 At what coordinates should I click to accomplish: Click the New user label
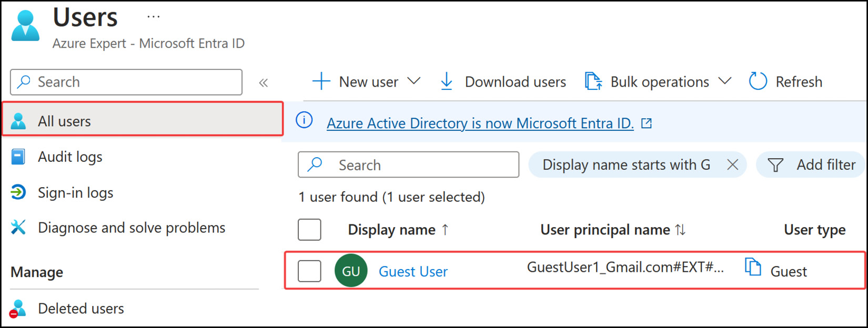(369, 82)
